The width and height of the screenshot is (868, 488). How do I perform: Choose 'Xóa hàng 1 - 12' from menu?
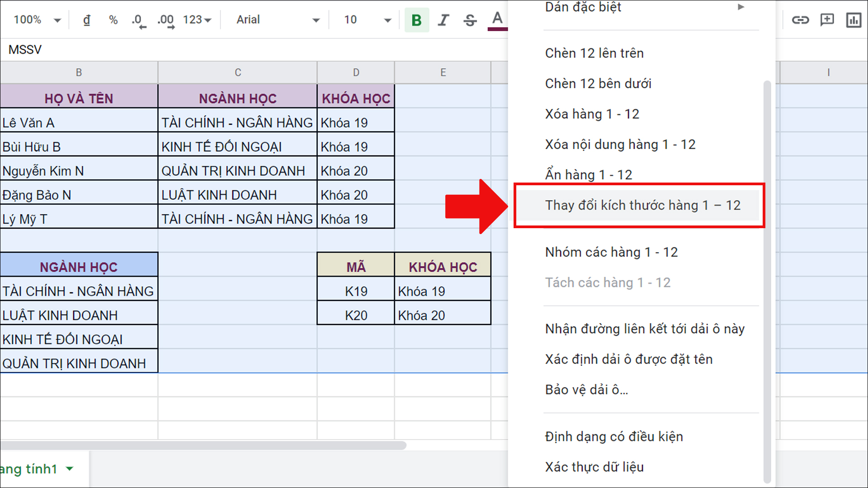pos(592,114)
